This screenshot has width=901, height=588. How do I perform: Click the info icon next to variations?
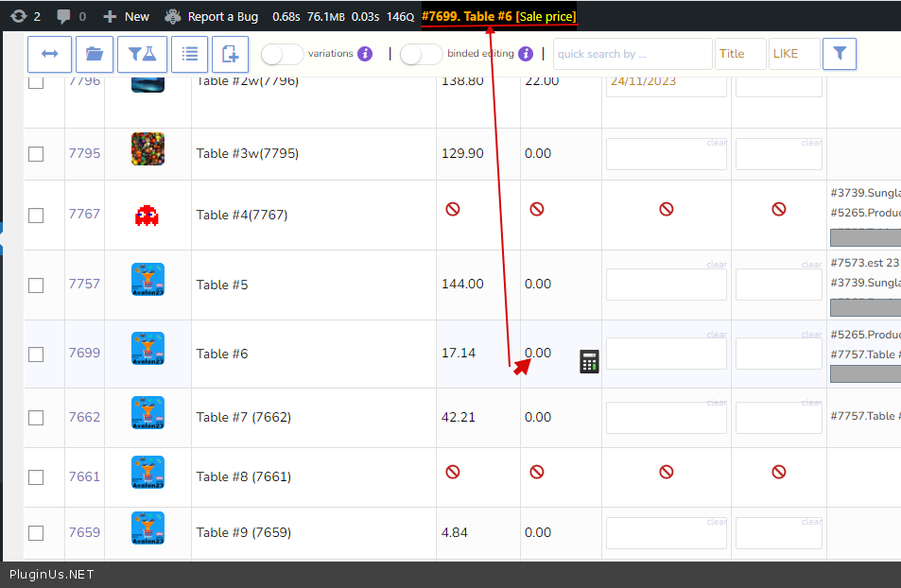(x=365, y=54)
